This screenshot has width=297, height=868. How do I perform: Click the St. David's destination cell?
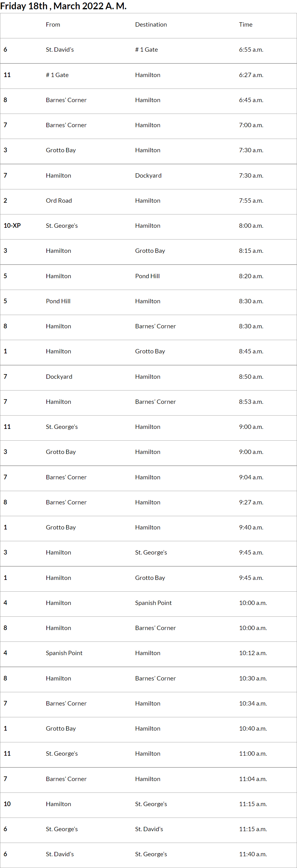149,829
